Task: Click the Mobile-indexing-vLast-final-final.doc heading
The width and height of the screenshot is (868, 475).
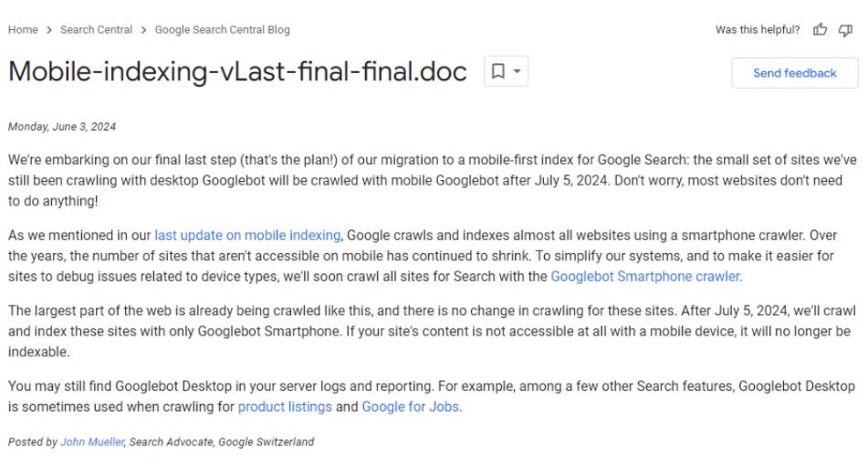Action: pos(237,71)
